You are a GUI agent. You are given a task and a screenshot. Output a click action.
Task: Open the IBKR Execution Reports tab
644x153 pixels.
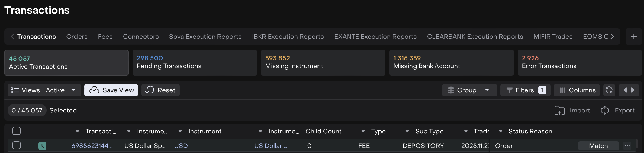click(x=288, y=37)
